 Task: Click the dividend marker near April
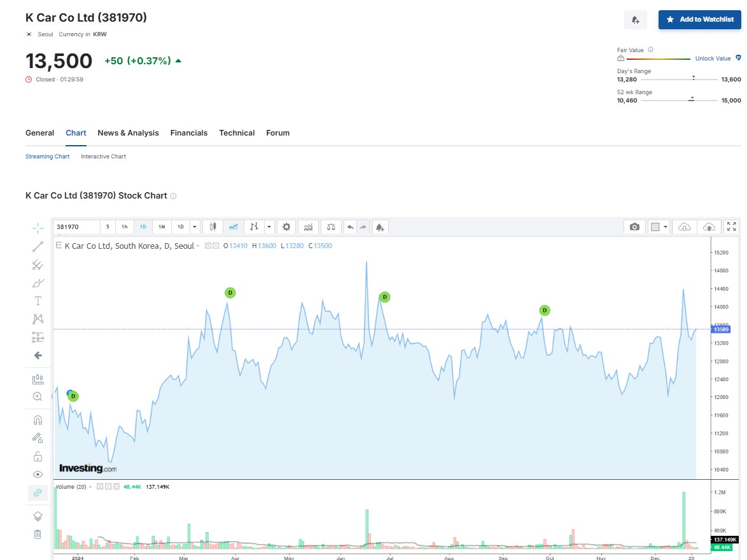click(x=230, y=293)
